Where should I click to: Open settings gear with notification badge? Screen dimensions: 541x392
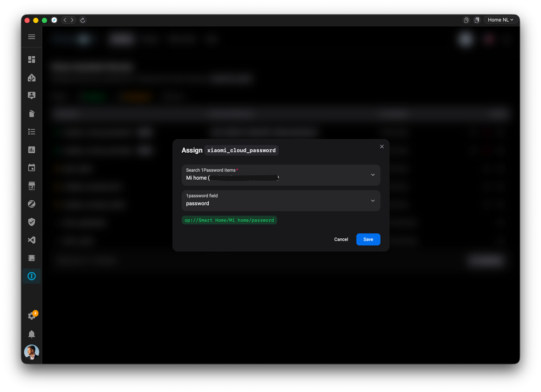pos(31,316)
